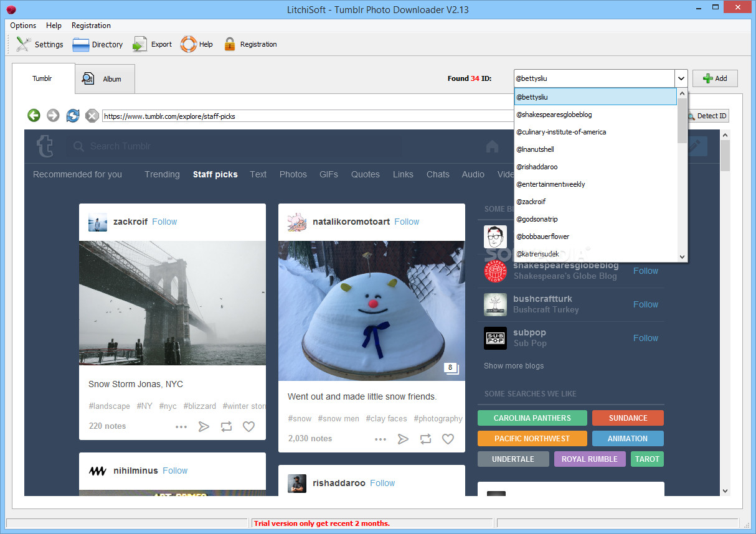Image resolution: width=756 pixels, height=534 pixels.
Task: Share the snow friends post
Action: click(x=403, y=439)
